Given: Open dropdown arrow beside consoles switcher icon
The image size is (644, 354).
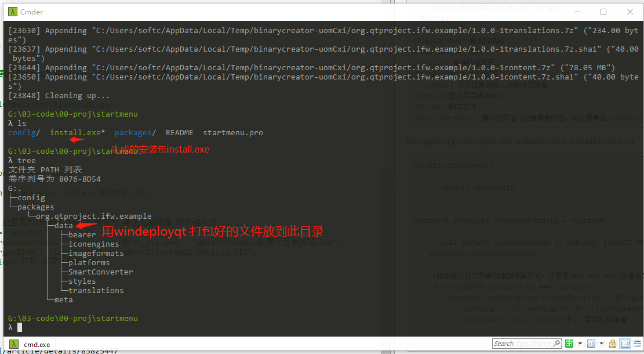Looking at the screenshot, I should tap(602, 344).
